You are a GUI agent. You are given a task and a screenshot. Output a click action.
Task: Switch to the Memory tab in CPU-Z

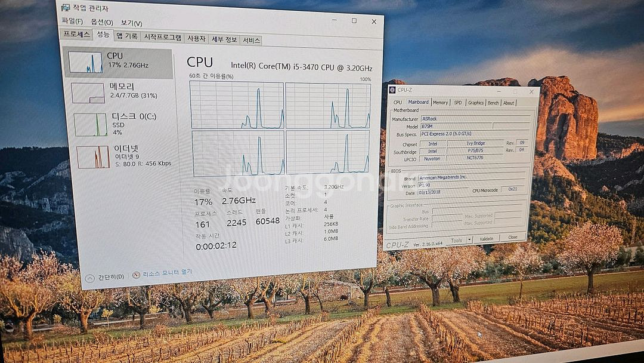(441, 103)
